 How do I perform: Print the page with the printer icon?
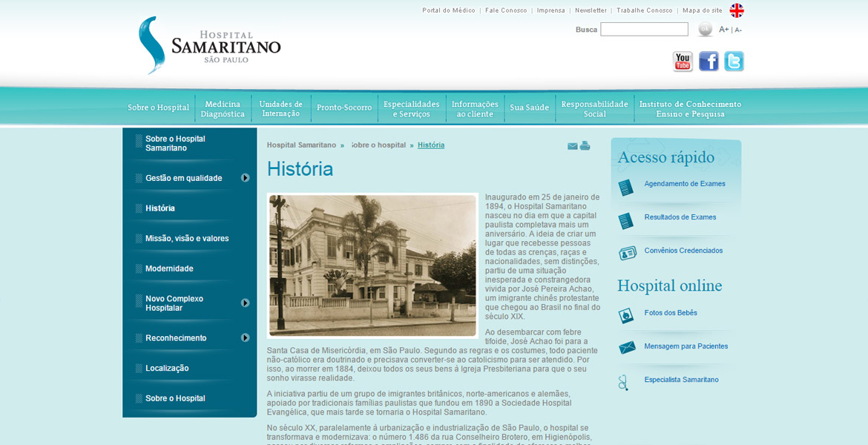click(x=585, y=145)
